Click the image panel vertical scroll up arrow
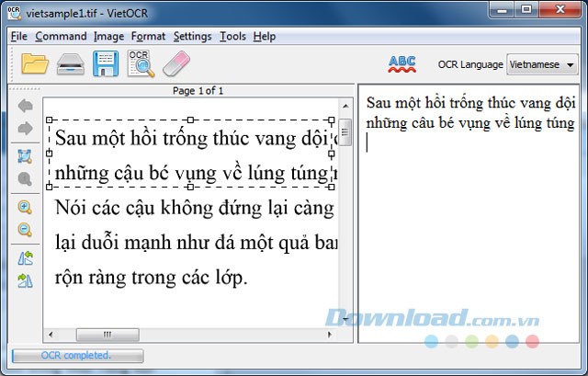Screen dimensions: 588x376 point(345,107)
